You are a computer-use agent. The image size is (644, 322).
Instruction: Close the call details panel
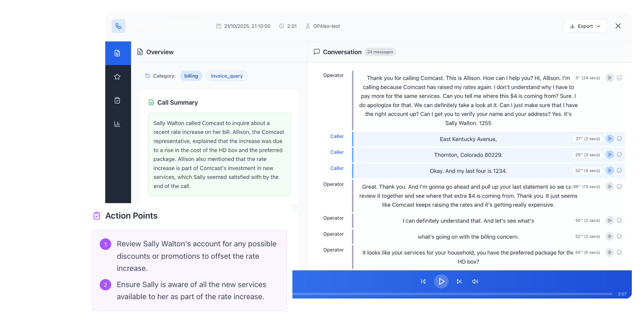[x=618, y=26]
